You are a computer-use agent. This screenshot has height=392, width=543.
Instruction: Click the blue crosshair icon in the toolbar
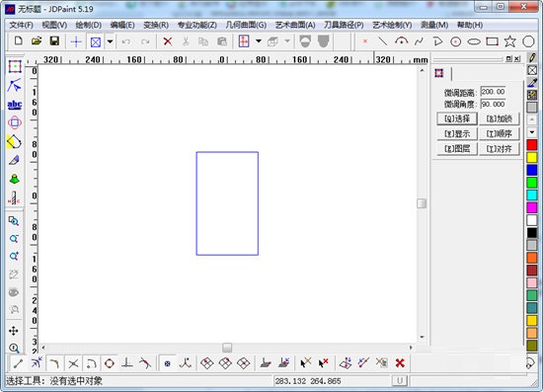(x=76, y=41)
